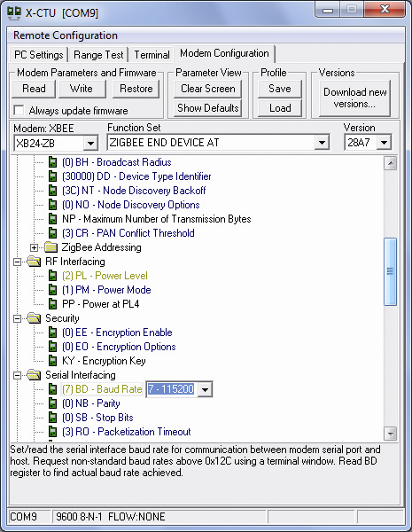Viewport: 412px width, 532px height.
Task: Click the Read modem parameters button
Action: click(34, 89)
